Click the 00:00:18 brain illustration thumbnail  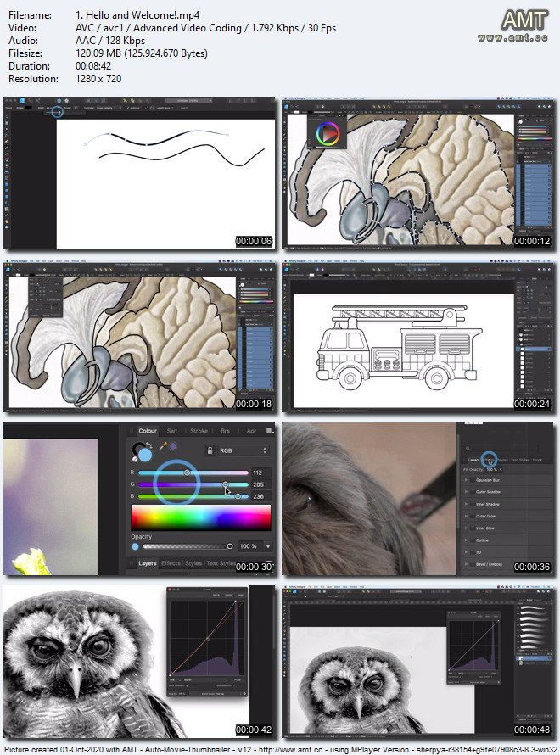[x=139, y=336]
